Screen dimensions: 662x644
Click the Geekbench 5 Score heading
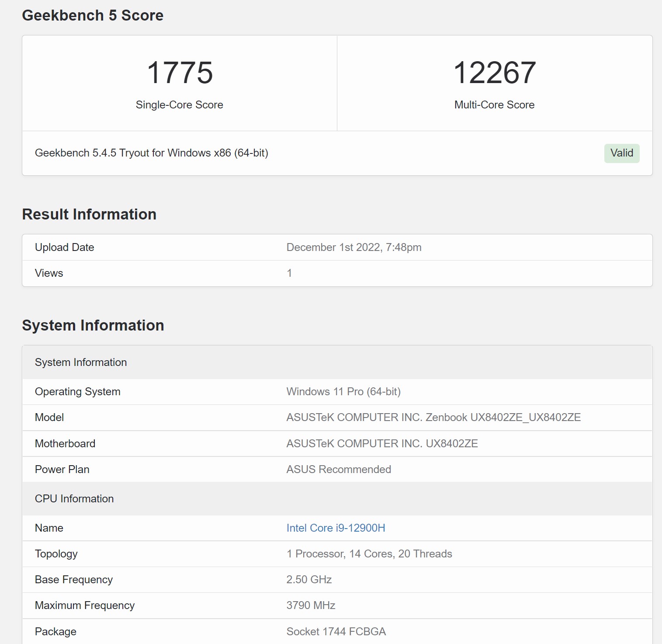93,15
